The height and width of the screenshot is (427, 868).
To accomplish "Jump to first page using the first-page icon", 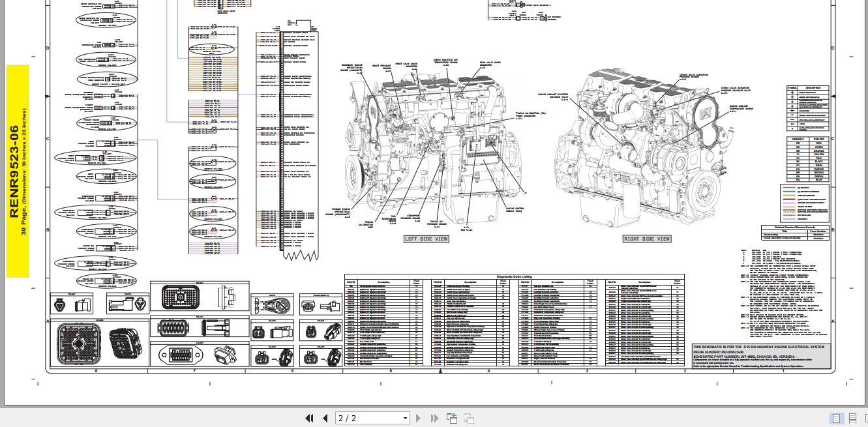I will click(309, 418).
